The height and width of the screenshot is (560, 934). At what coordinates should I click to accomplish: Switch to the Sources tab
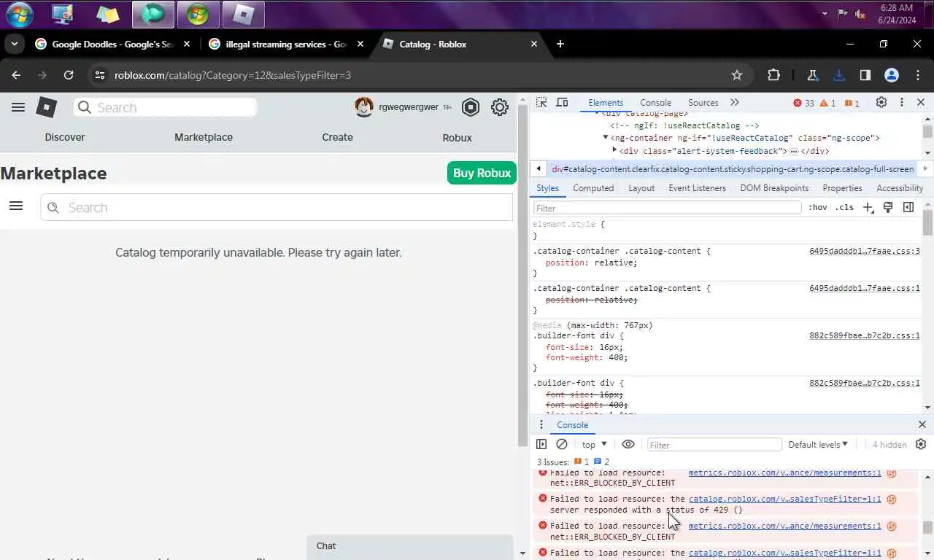703,103
